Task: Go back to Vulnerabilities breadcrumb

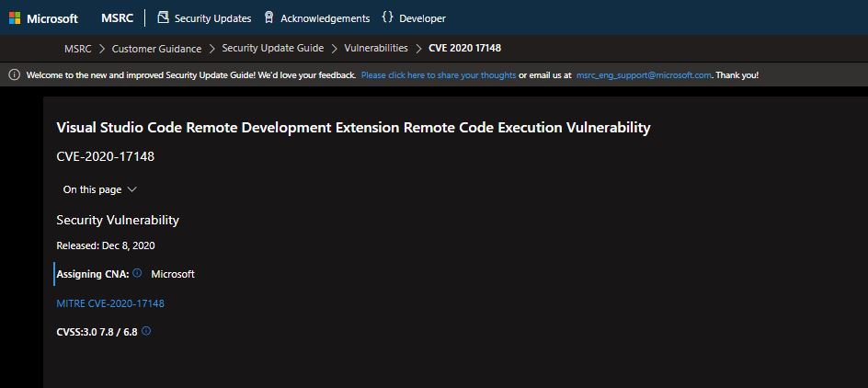Action: 375,48
